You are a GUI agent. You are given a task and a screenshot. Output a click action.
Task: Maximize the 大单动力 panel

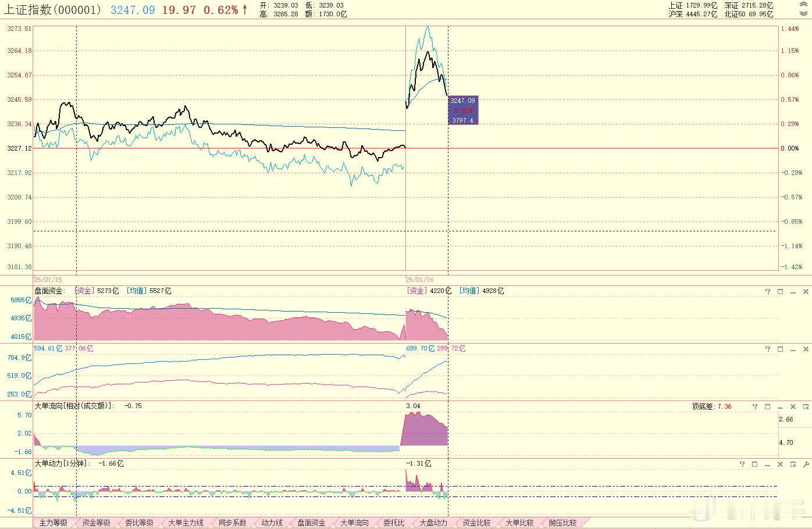point(755,464)
